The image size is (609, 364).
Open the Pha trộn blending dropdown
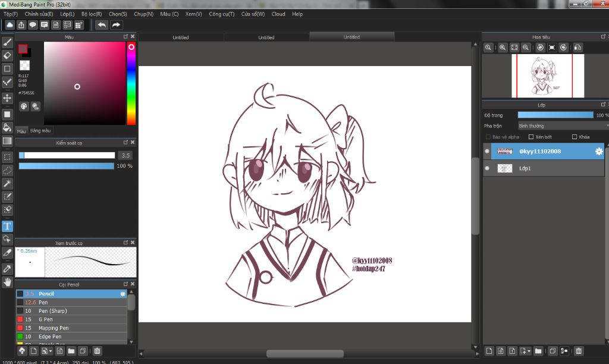[x=563, y=126]
